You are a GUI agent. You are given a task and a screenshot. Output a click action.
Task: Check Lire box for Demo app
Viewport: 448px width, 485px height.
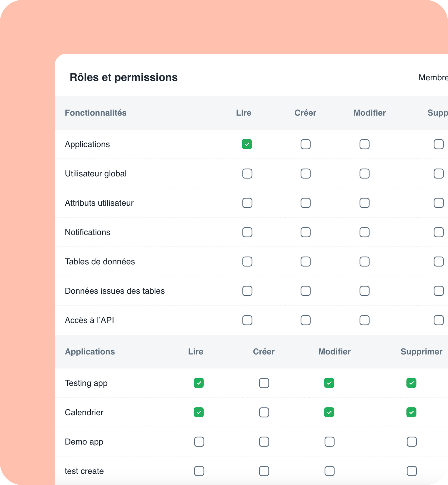pyautogui.click(x=199, y=442)
